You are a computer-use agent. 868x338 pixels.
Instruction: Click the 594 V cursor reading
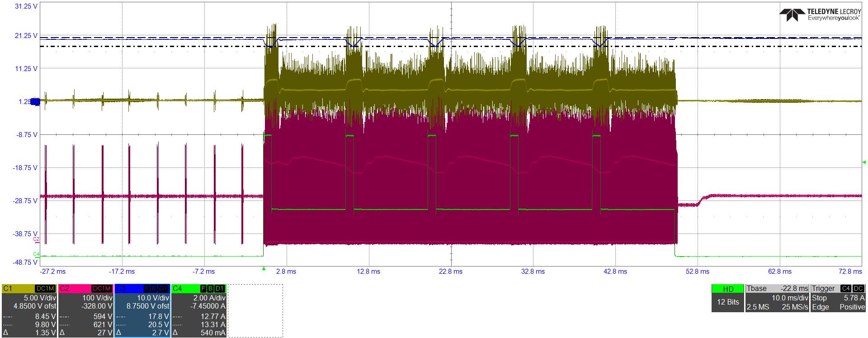104,316
